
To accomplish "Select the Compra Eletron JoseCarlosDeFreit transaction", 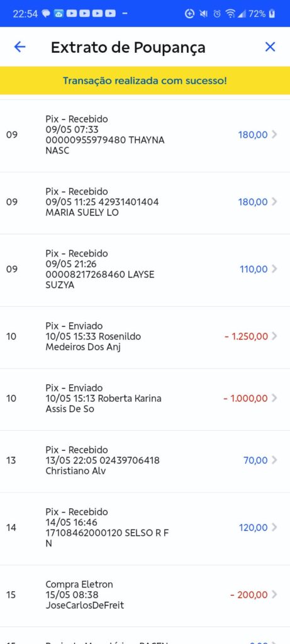I will tap(145, 595).
